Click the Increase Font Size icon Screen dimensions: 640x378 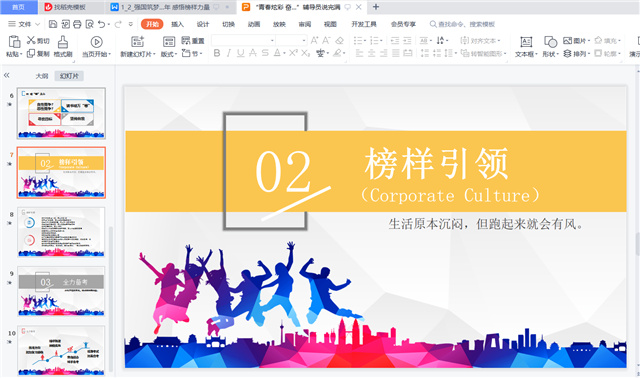pyautogui.click(x=314, y=40)
